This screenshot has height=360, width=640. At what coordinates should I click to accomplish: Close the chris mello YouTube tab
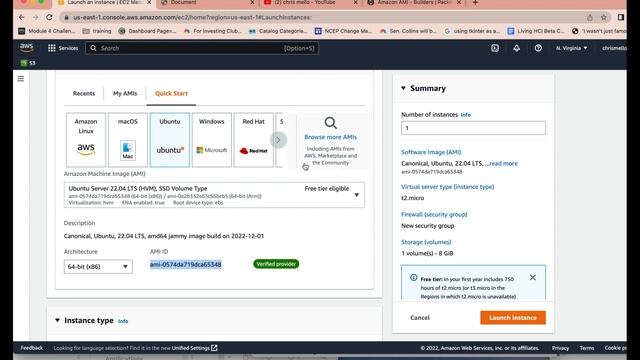click(356, 3)
